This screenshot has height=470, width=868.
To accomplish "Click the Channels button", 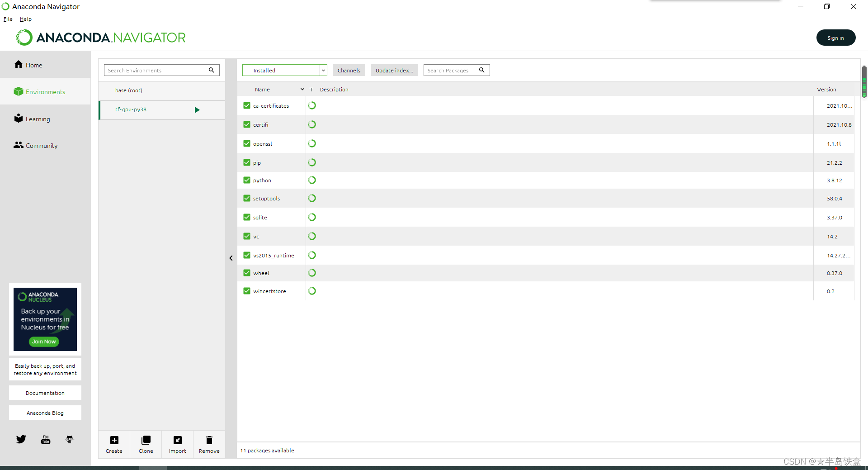I will tap(349, 70).
